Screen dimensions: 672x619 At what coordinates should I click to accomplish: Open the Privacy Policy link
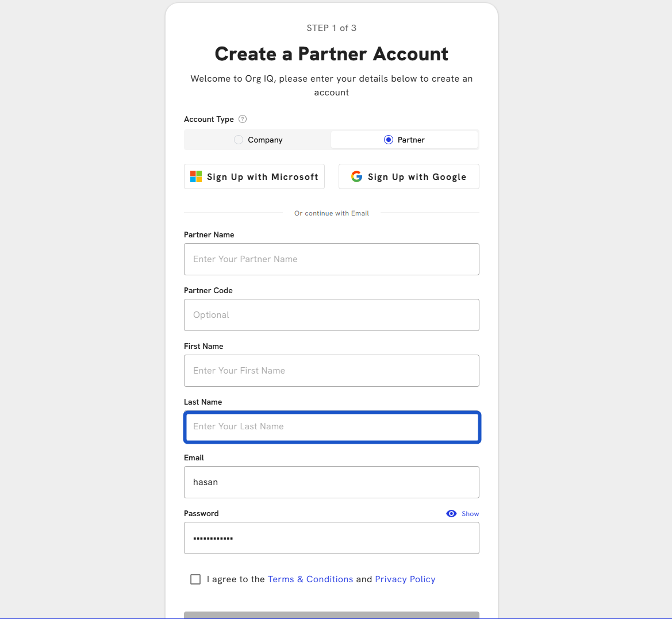click(x=405, y=579)
